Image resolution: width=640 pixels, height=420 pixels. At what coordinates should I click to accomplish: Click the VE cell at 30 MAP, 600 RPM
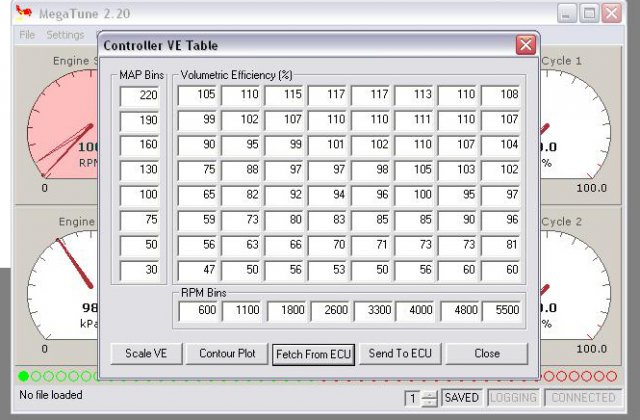[x=199, y=271]
